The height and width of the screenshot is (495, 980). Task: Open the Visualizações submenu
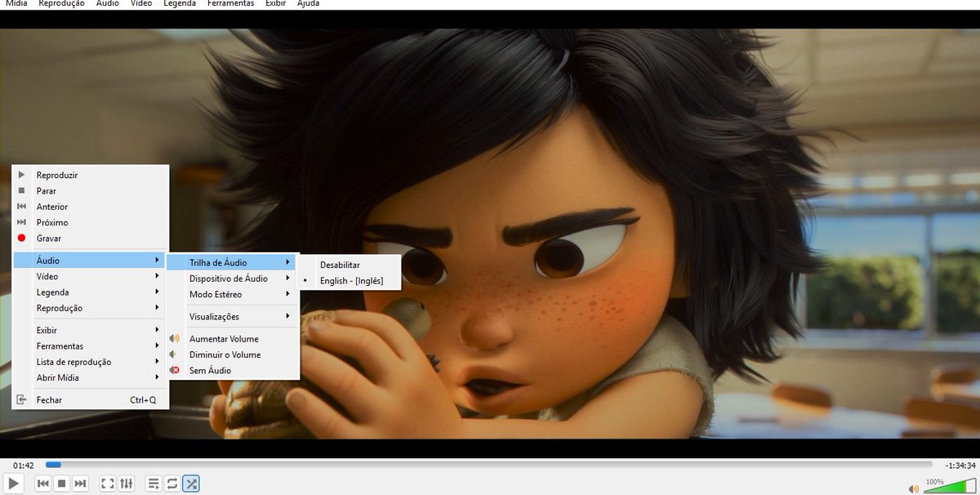[x=233, y=316]
